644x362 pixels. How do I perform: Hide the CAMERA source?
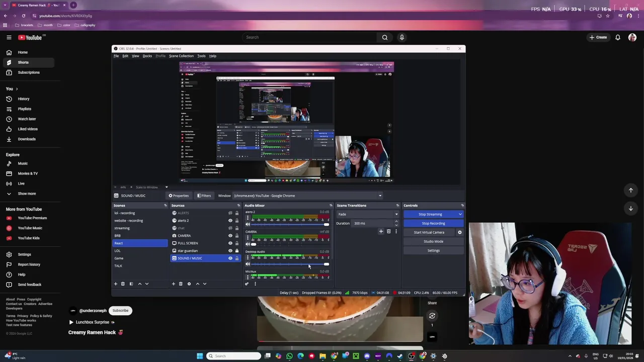tap(230, 235)
